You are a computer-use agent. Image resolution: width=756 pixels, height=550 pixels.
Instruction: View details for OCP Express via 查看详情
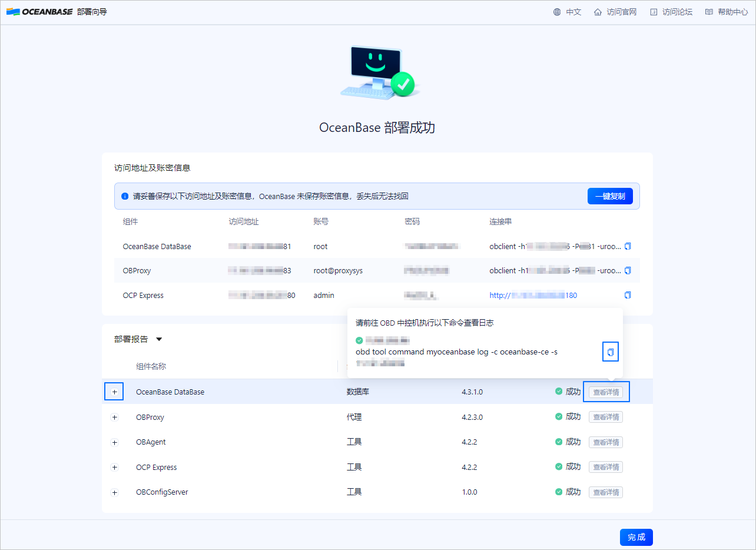pos(605,466)
